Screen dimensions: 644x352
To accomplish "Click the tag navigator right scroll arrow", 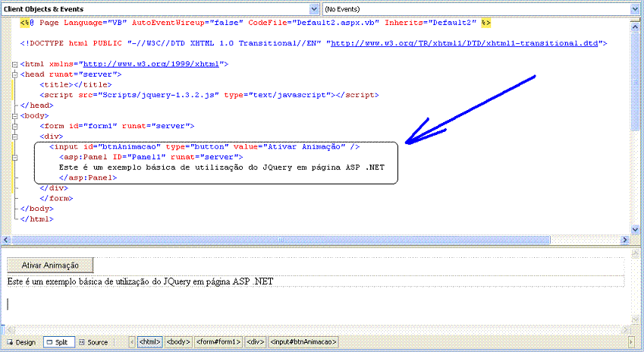I will [631, 342].
